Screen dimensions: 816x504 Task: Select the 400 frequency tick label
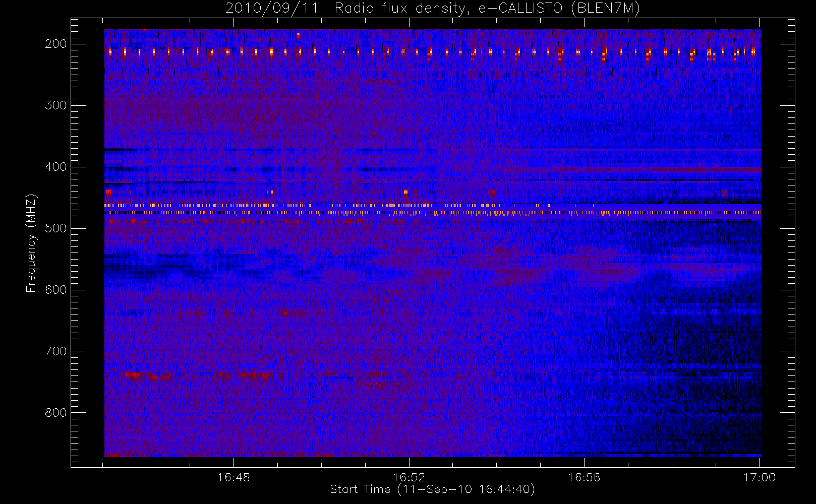pos(56,167)
